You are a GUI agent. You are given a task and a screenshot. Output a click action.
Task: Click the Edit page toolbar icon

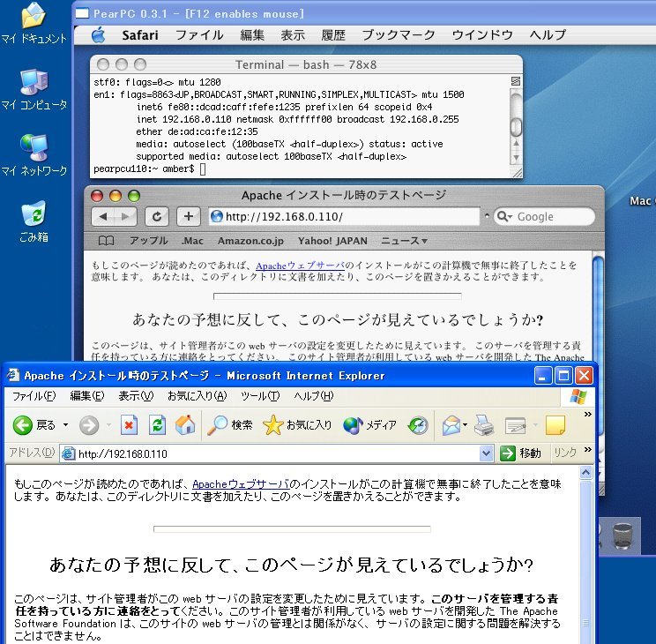pyautogui.click(x=516, y=425)
